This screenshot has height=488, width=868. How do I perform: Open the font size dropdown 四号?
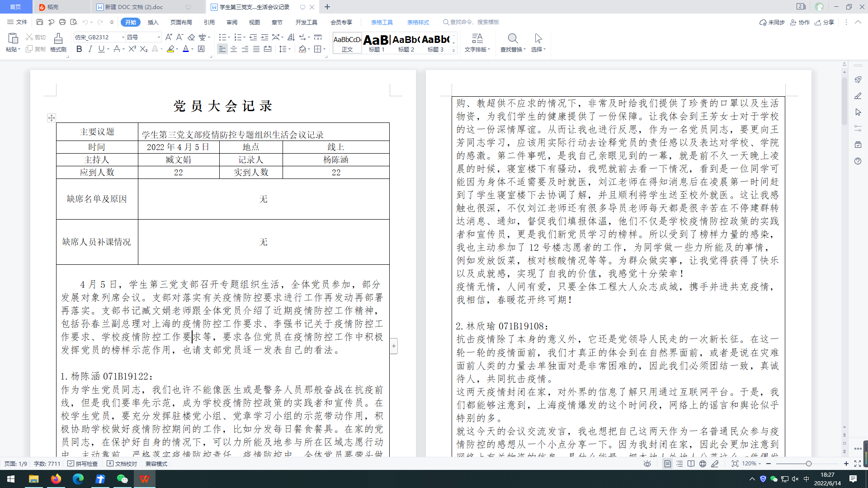point(159,37)
